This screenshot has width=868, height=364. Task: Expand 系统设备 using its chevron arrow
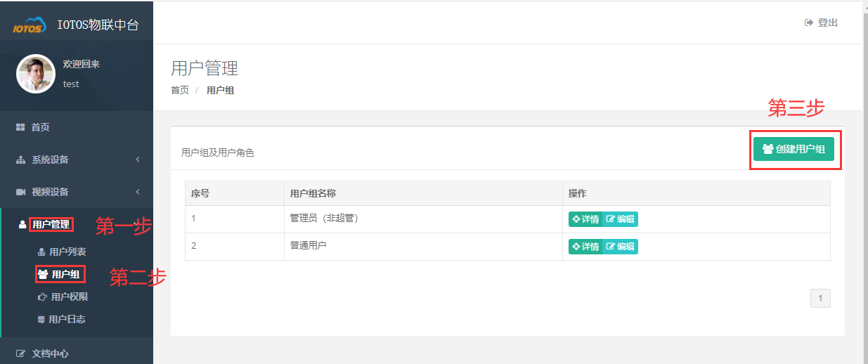(x=138, y=160)
